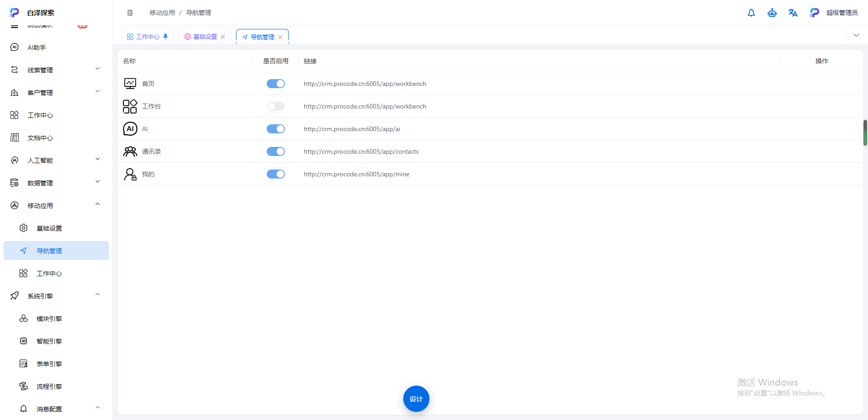Collapse the 移动应用 sidebar menu
Screen dimensions: 868x420
pos(56,206)
